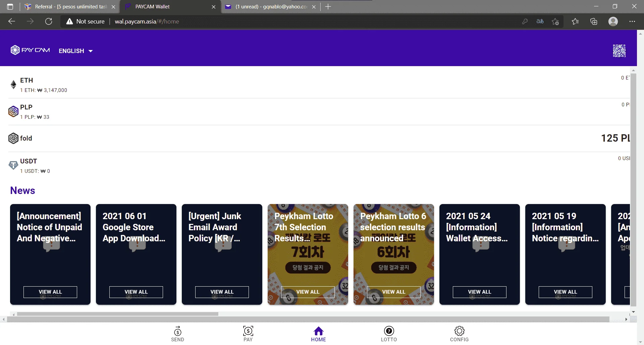Go to HOME in bottom navigation

pyautogui.click(x=318, y=334)
